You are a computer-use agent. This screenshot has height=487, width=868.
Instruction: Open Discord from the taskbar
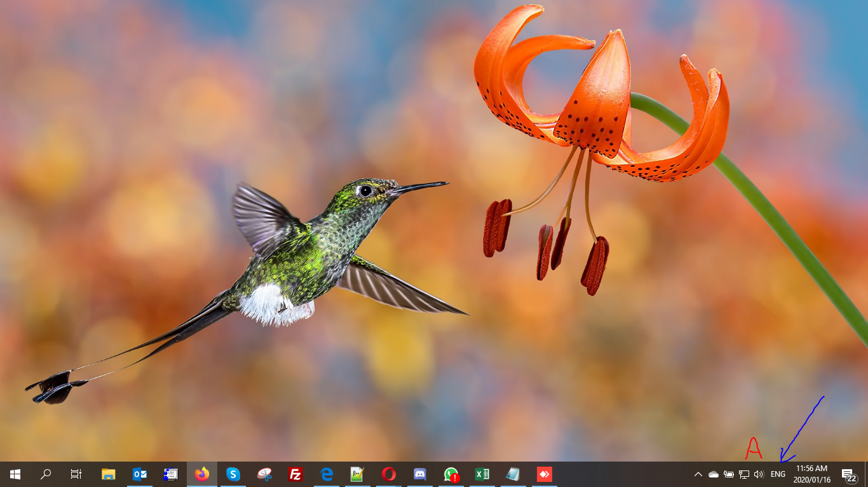coord(420,474)
